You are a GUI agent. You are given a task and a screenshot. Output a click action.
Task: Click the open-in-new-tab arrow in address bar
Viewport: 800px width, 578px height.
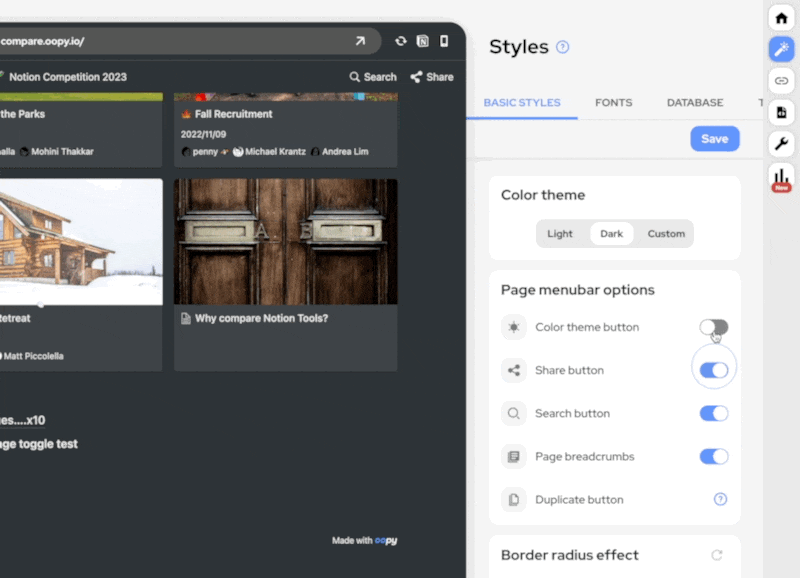(x=360, y=41)
